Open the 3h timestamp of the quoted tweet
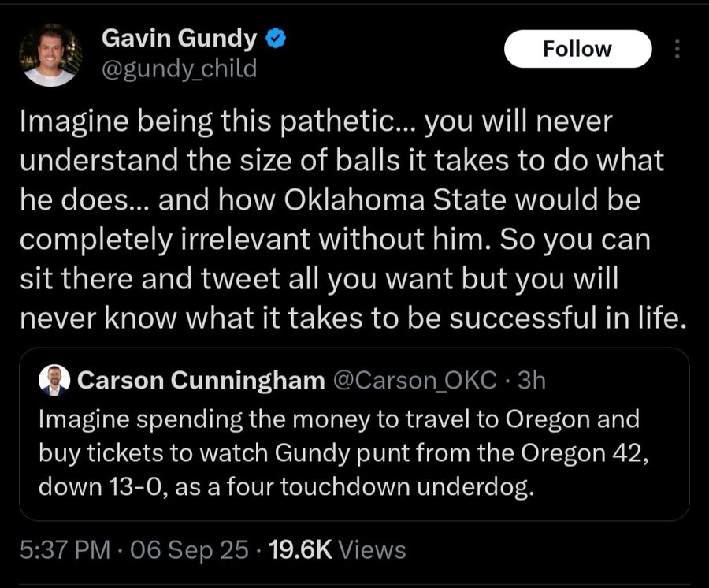The height and width of the screenshot is (588, 709). pos(531,381)
